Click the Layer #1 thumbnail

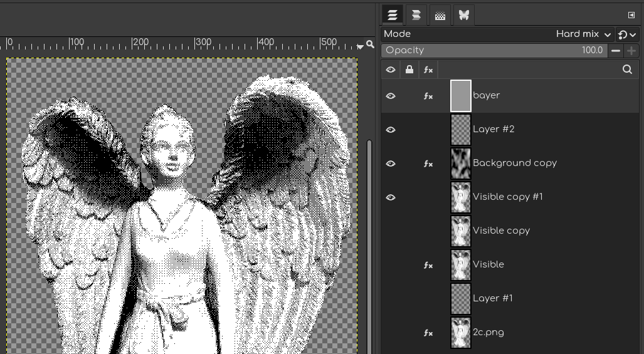coord(461,299)
